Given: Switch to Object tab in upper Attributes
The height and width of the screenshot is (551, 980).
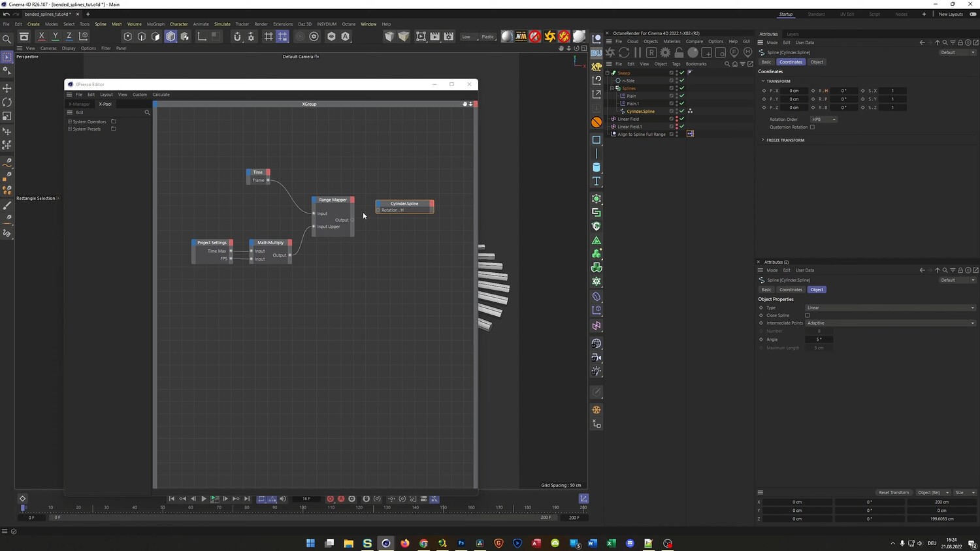Looking at the screenshot, I should pos(817,62).
